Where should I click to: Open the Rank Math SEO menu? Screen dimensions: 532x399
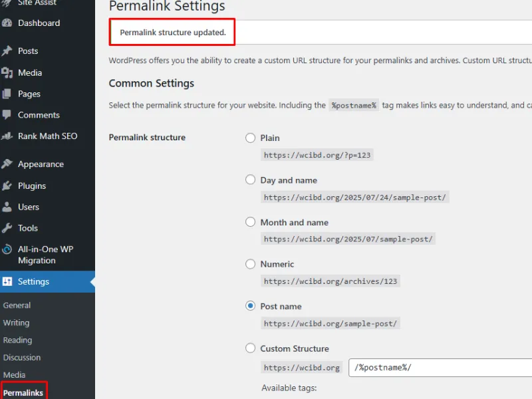coord(47,136)
